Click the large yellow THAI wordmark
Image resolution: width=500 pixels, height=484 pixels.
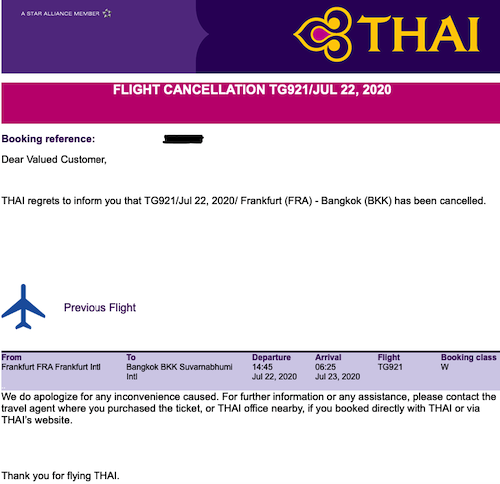(419, 34)
